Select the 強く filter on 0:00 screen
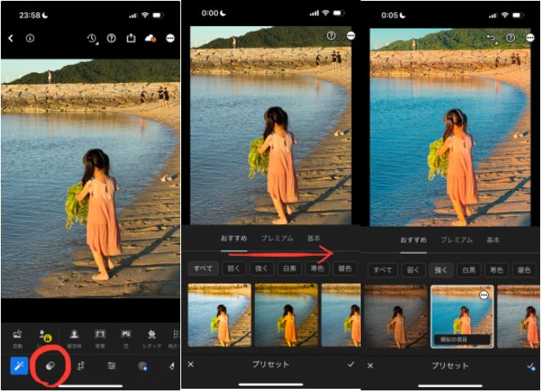The height and width of the screenshot is (392, 541). pyautogui.click(x=262, y=268)
